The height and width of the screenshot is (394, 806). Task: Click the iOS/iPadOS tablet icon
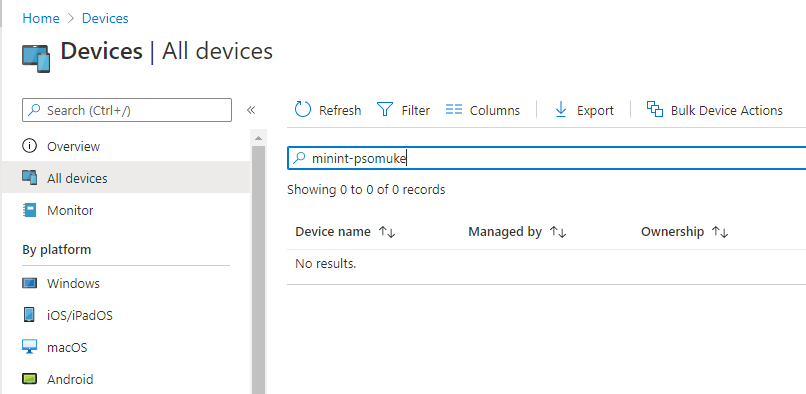(29, 315)
